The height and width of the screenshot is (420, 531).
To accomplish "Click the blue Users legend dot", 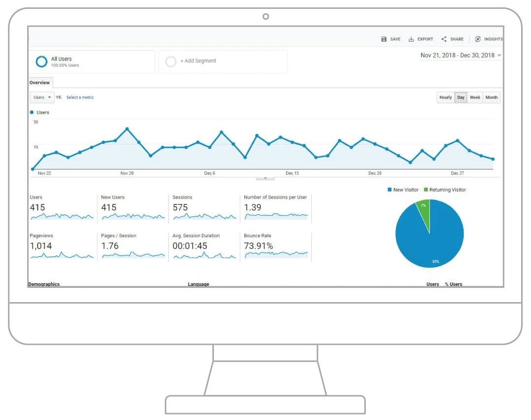I will coord(32,112).
